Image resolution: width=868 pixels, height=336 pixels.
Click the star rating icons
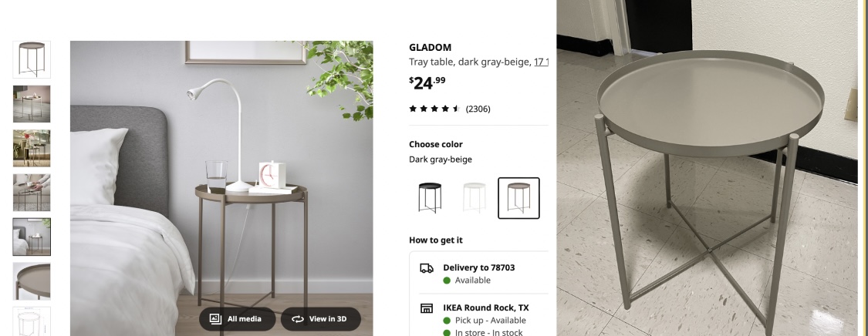434,109
